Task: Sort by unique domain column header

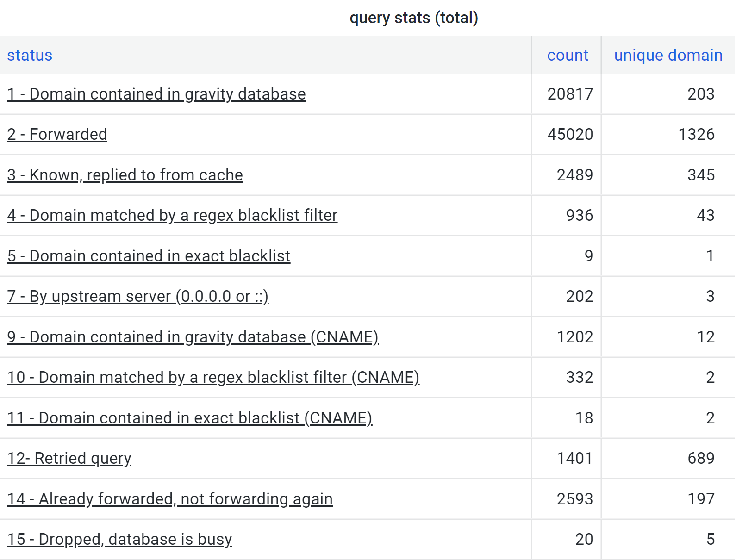Action: pyautogui.click(x=667, y=55)
